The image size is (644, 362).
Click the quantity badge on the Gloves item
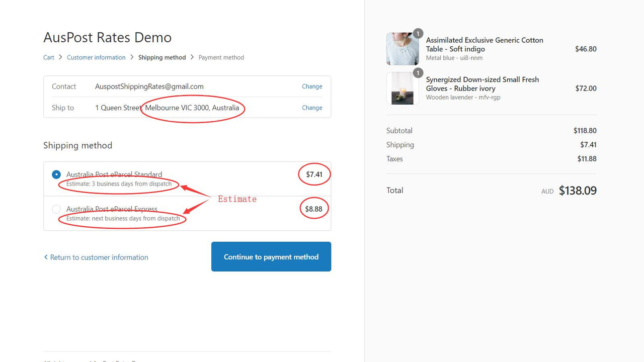point(418,73)
